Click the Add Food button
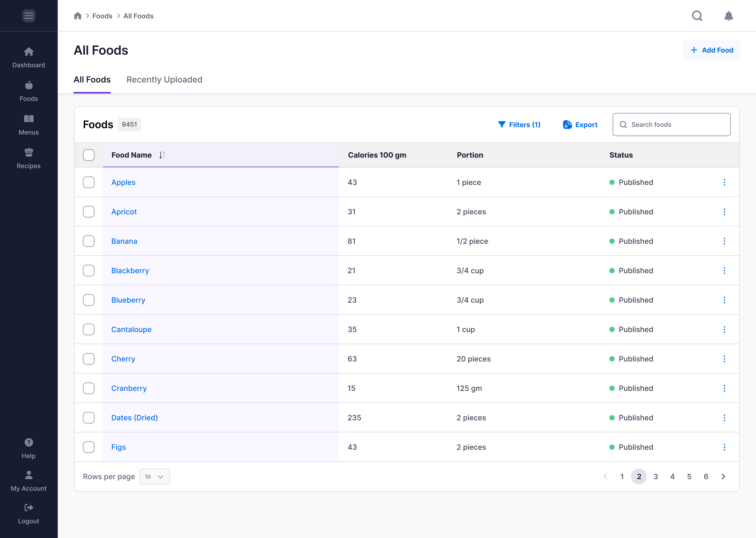The image size is (756, 538). pos(711,50)
